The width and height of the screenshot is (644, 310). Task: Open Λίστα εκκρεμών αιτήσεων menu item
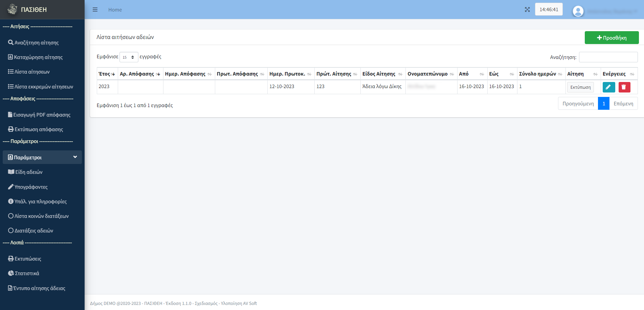[42, 86]
